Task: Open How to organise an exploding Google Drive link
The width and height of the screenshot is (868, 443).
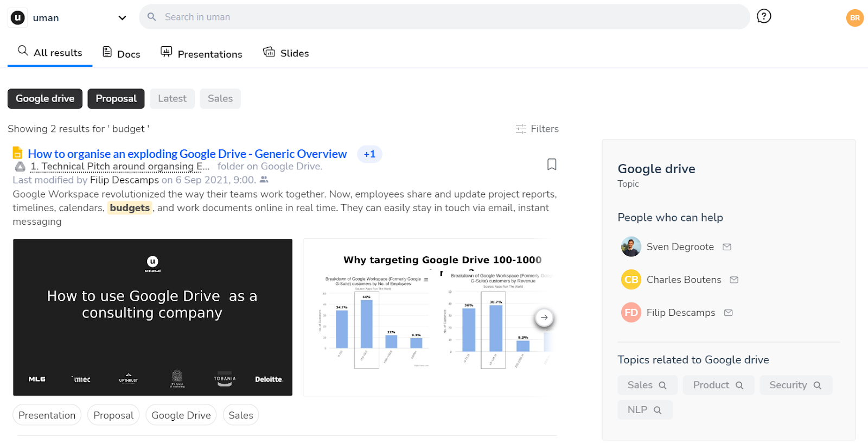Action: pos(187,154)
